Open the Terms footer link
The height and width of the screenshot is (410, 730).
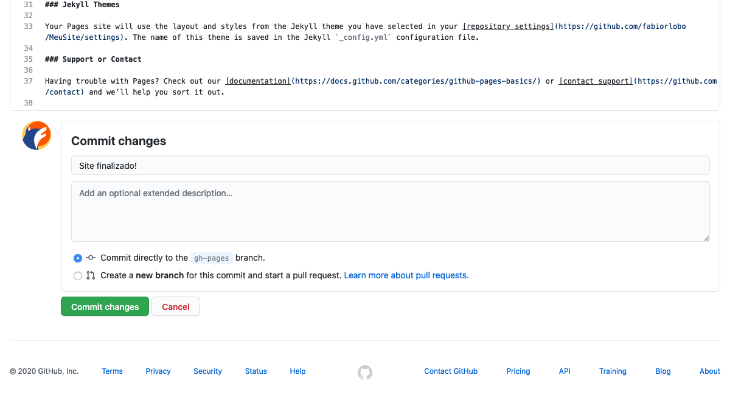pos(112,371)
